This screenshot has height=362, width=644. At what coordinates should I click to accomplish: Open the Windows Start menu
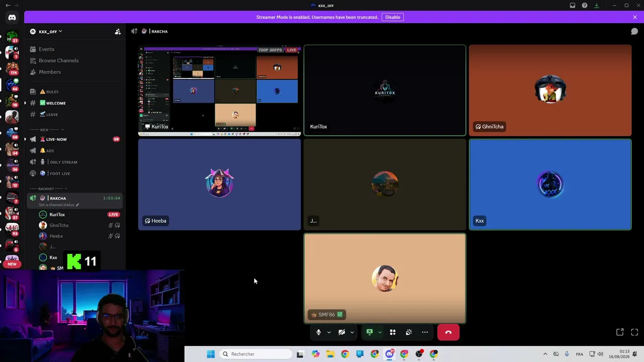click(x=211, y=354)
